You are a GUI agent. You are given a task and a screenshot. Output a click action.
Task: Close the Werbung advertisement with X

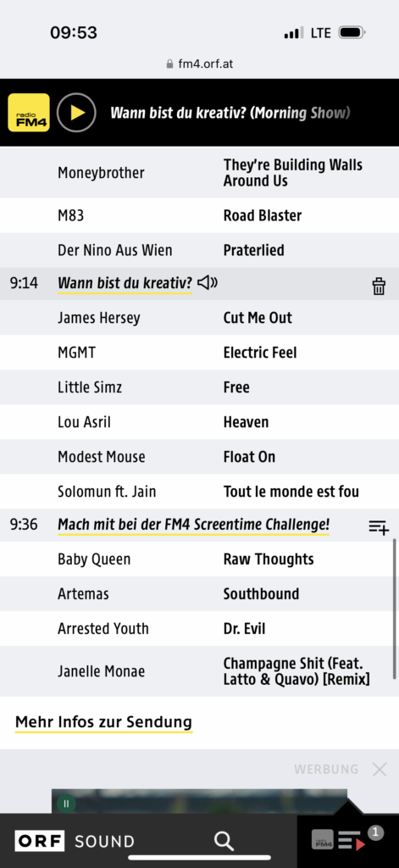(379, 769)
